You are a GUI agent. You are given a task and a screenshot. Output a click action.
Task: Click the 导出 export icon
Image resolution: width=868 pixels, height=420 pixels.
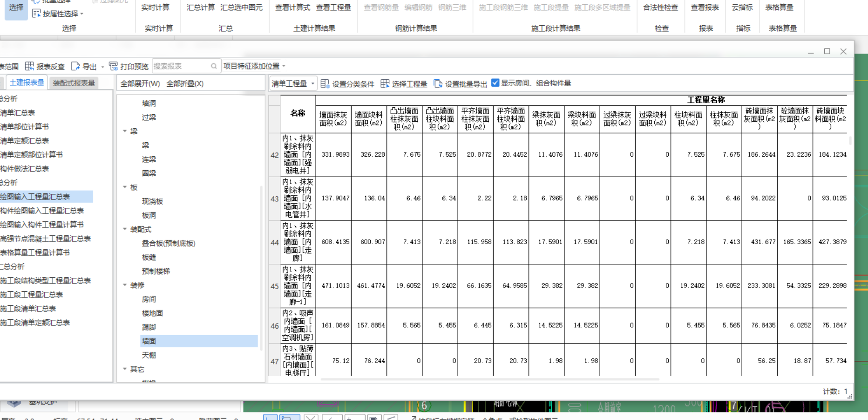[x=75, y=66]
